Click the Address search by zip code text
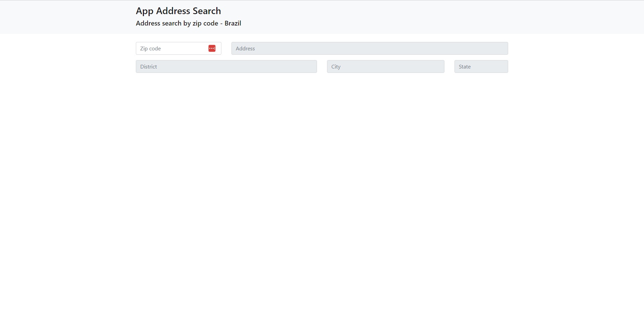The height and width of the screenshot is (329, 644). point(188,23)
